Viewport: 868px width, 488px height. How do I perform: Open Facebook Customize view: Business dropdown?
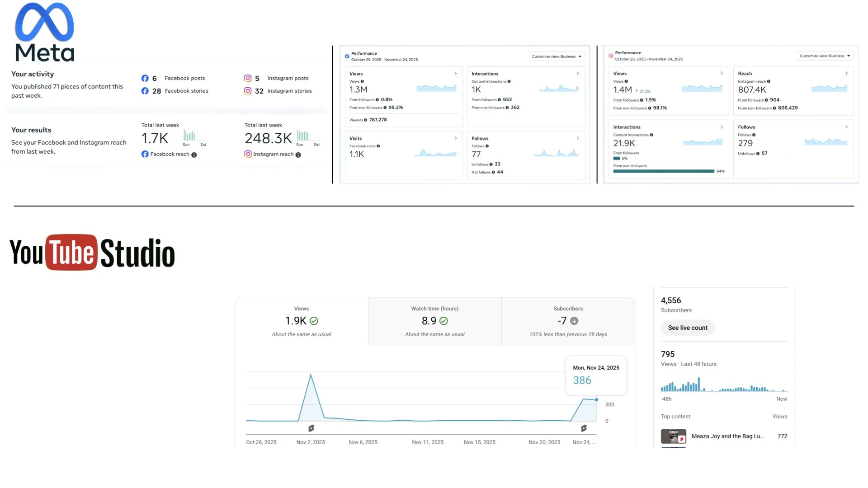[557, 56]
